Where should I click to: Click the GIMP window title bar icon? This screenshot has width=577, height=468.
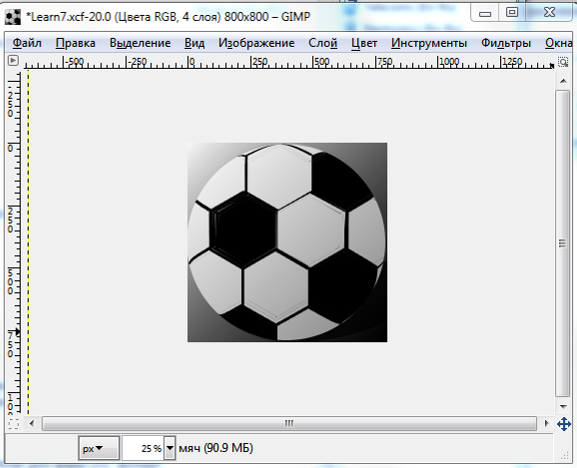pos(13,17)
